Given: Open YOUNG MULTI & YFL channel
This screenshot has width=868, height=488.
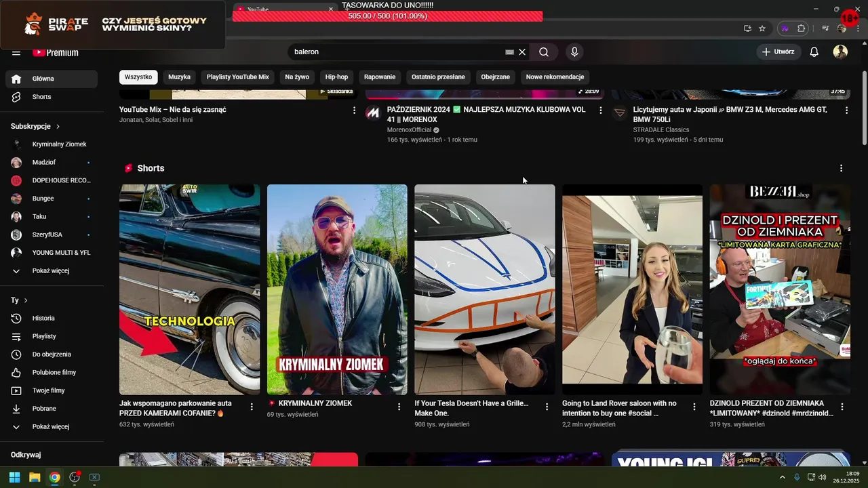Looking at the screenshot, I should pos(52,253).
